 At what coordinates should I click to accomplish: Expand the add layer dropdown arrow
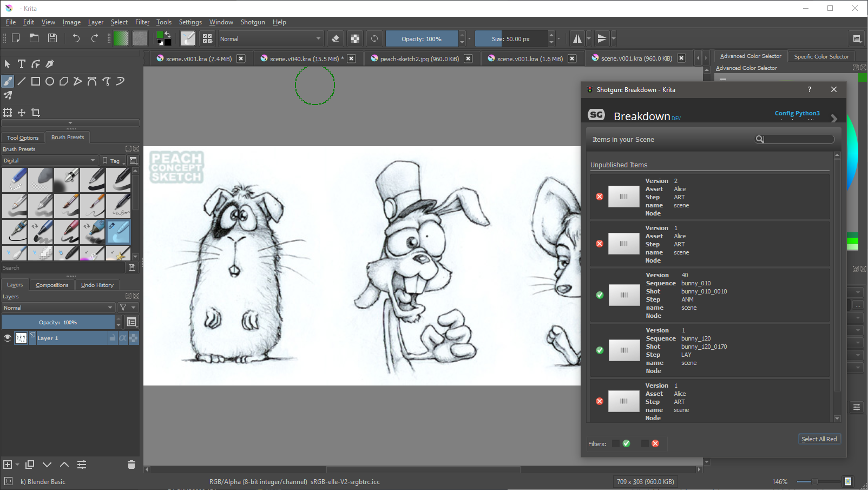point(18,465)
